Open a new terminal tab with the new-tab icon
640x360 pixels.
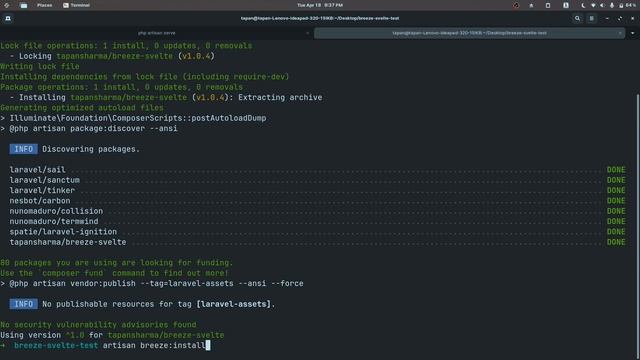(8, 18)
